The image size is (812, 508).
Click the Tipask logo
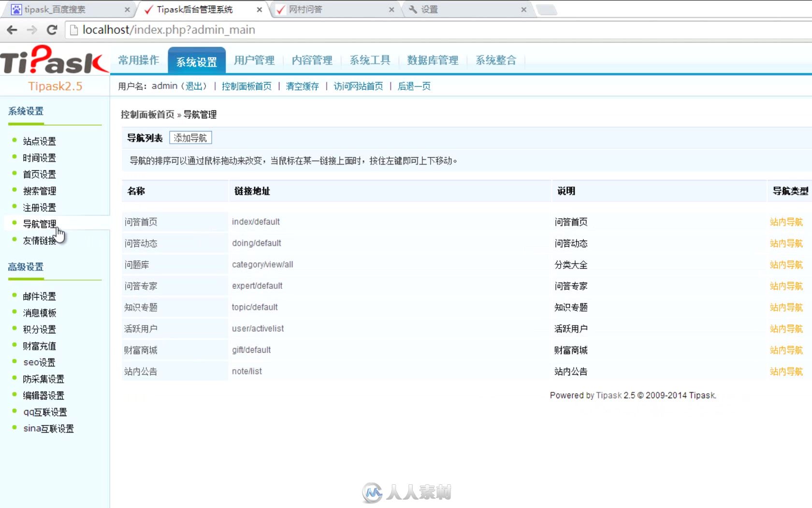[55, 60]
